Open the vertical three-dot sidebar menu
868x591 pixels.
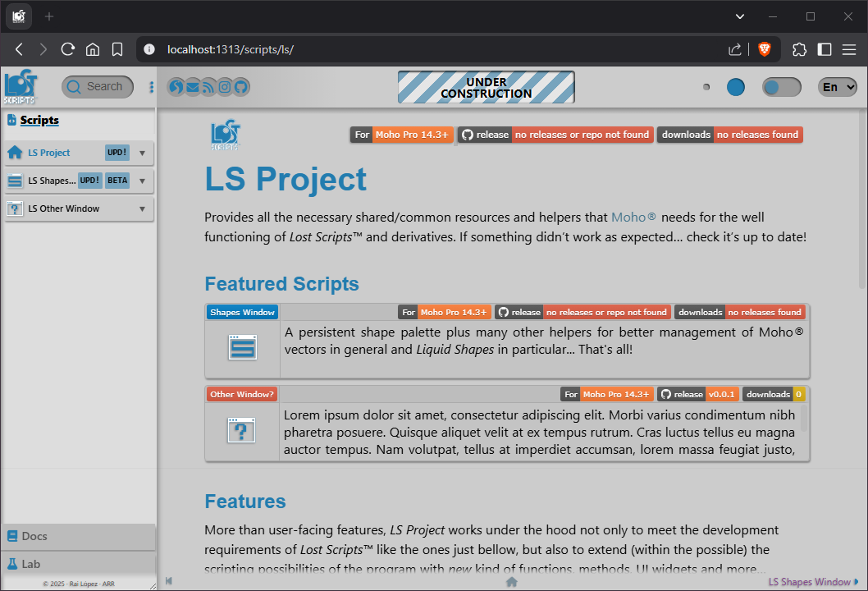151,87
